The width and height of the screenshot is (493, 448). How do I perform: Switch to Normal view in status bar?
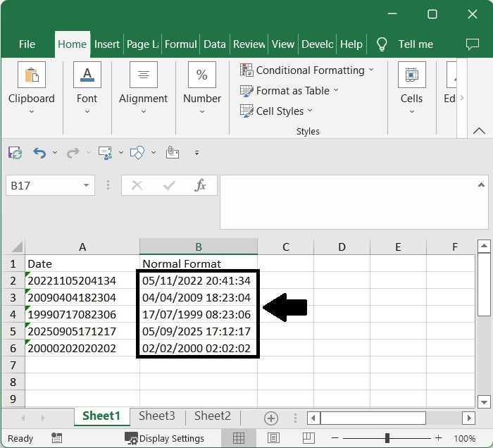coord(239,438)
